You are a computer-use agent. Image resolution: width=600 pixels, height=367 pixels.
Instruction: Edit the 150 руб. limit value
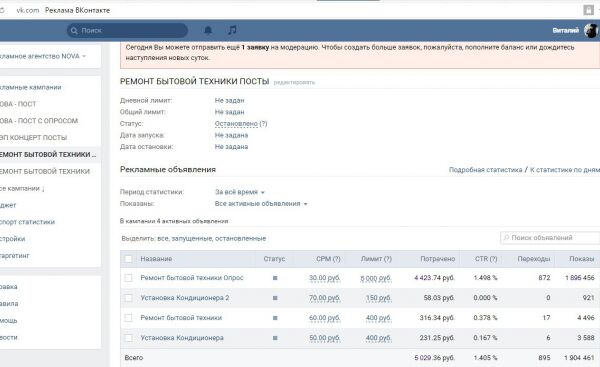pos(378,298)
